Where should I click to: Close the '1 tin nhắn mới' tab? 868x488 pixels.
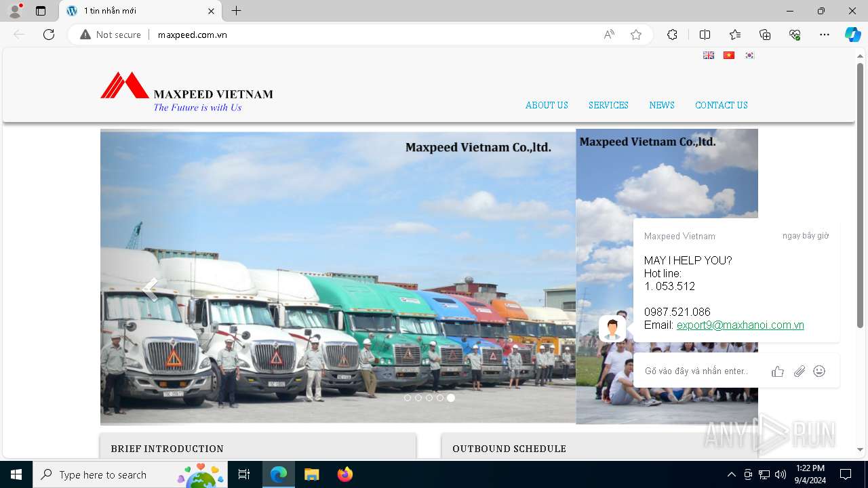211,11
